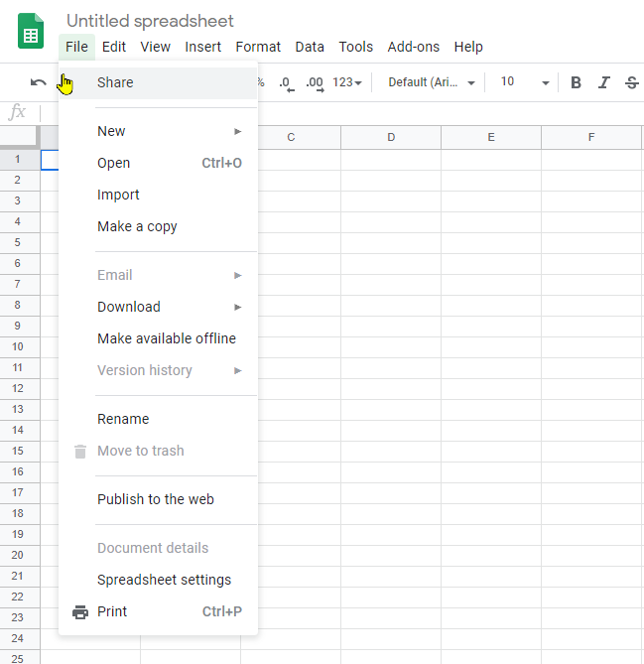Viewport: 644px width, 664px height.
Task: Expand the Download submenu arrow
Action: [x=238, y=307]
